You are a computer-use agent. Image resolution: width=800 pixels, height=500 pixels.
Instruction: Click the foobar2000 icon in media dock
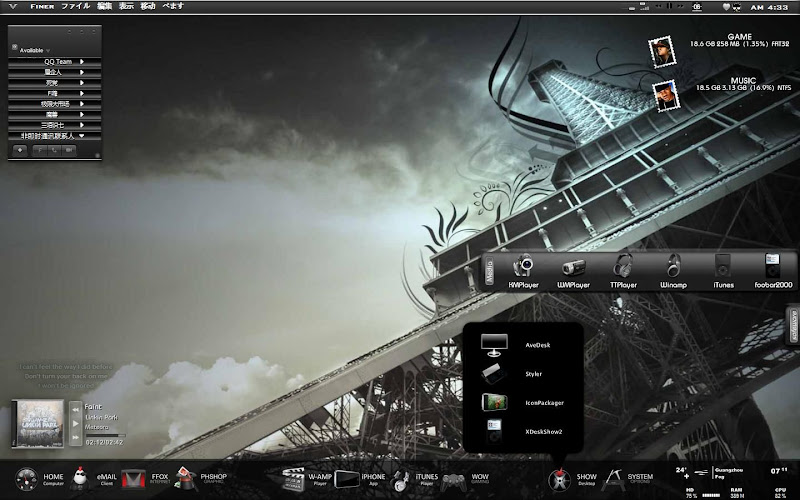(772, 267)
